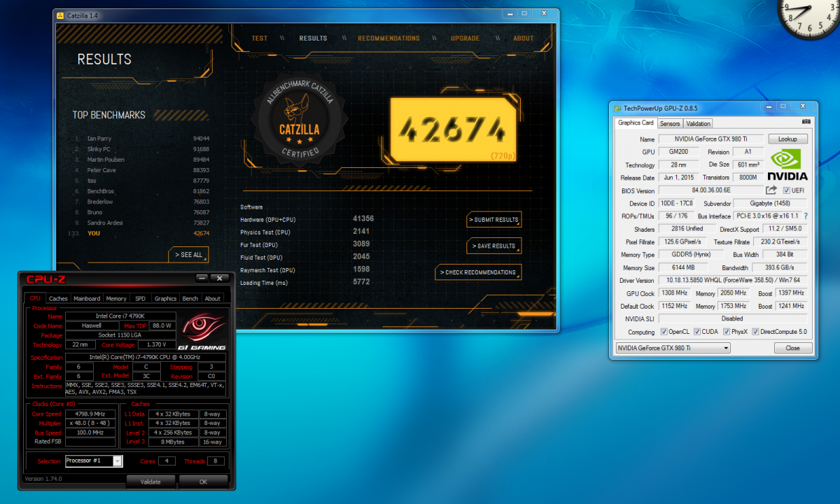The height and width of the screenshot is (504, 840).
Task: Click the NVIDIA logo in GPU-Z
Action: tap(787, 164)
